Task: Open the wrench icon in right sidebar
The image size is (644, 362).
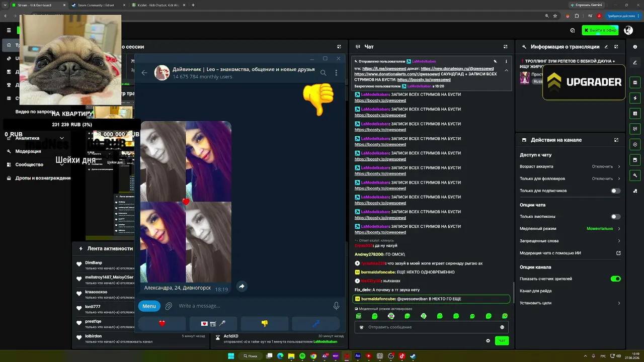Action: pos(635,175)
